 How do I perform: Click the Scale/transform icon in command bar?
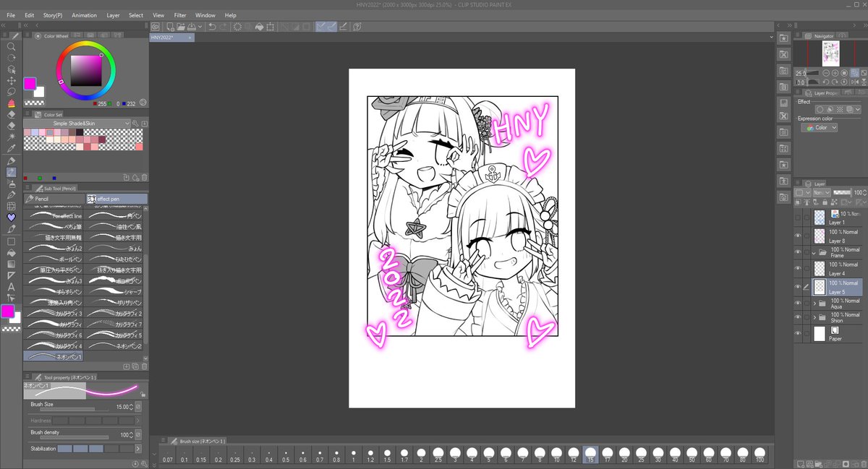[x=270, y=27]
